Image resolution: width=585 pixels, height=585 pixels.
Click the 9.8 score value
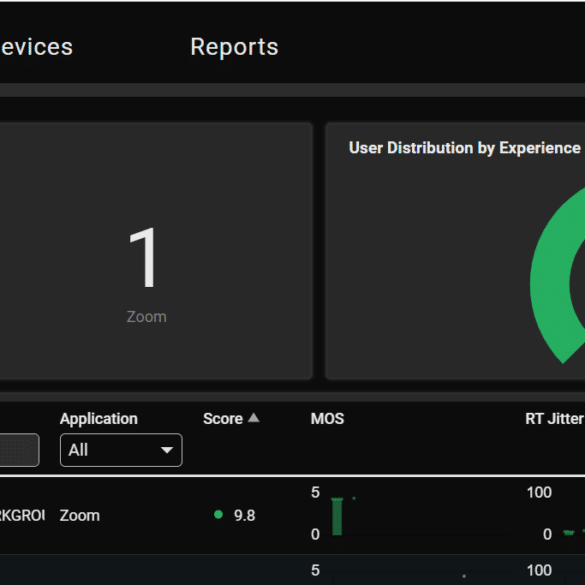coord(244,516)
